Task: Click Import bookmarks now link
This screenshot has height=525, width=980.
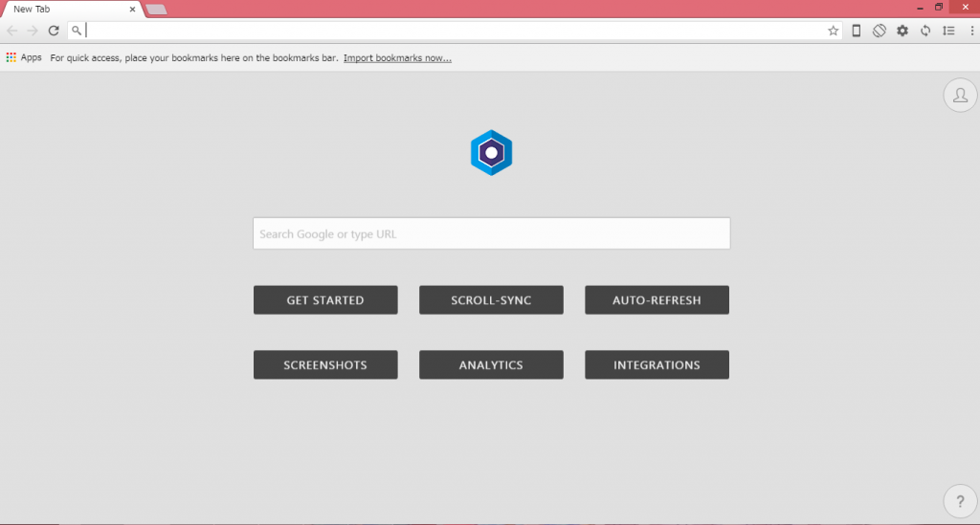Action: pos(397,58)
